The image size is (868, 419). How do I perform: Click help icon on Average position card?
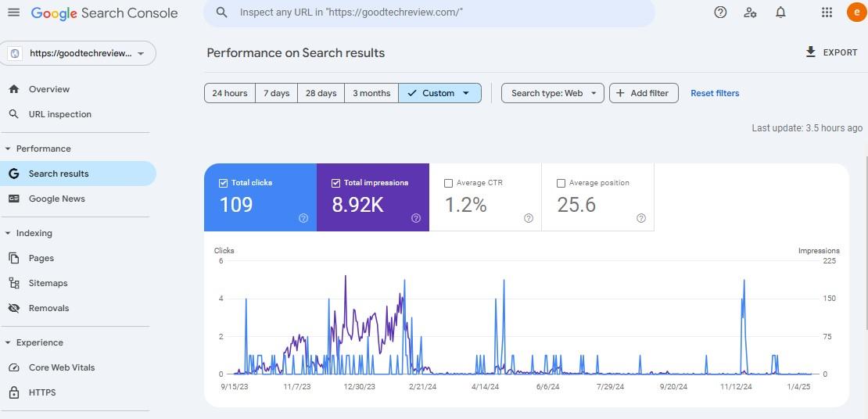[x=641, y=218]
